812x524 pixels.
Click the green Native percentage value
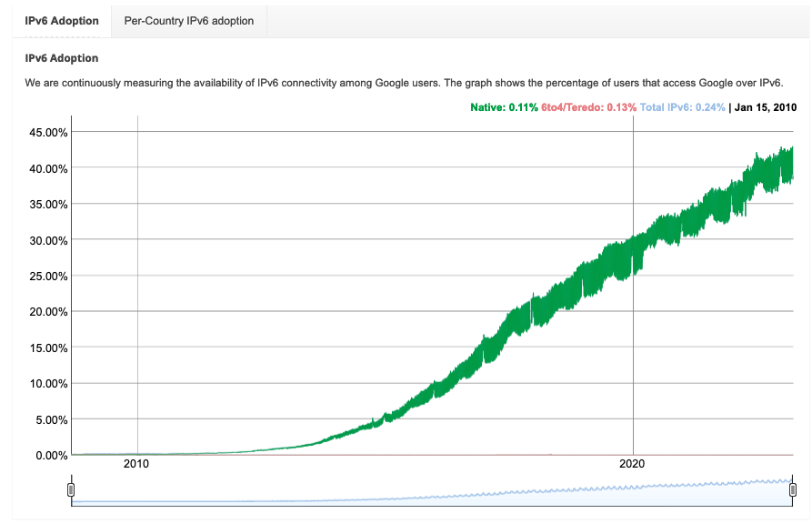coord(524,106)
